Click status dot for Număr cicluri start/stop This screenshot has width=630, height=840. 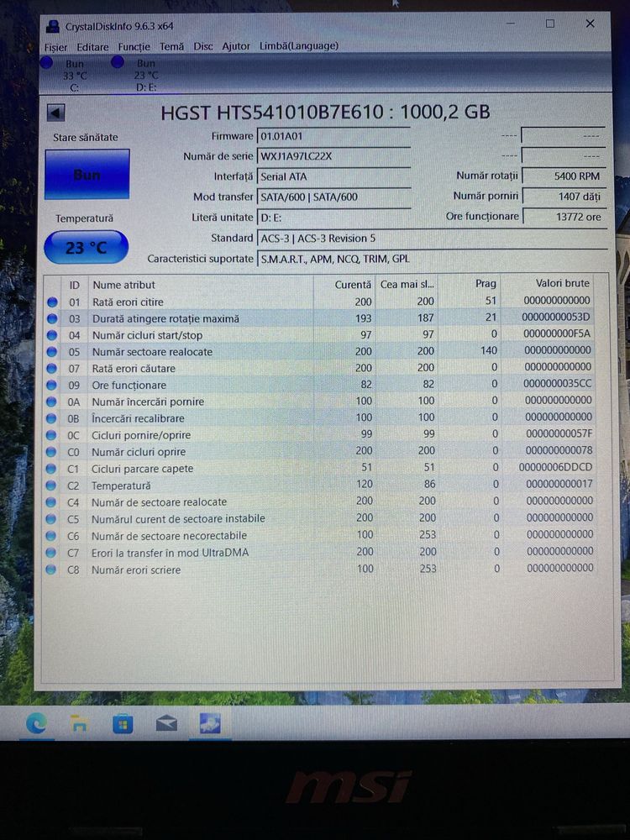pos(52,335)
